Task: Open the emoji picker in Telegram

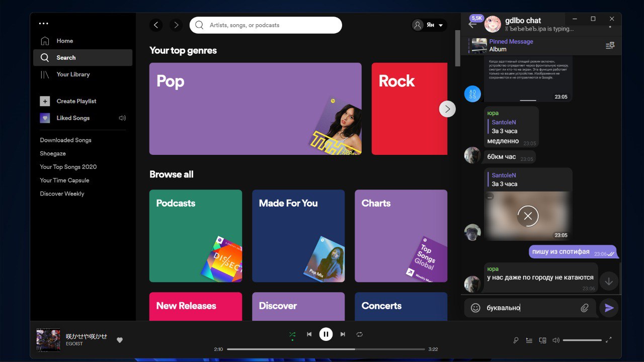Action: [x=475, y=308]
